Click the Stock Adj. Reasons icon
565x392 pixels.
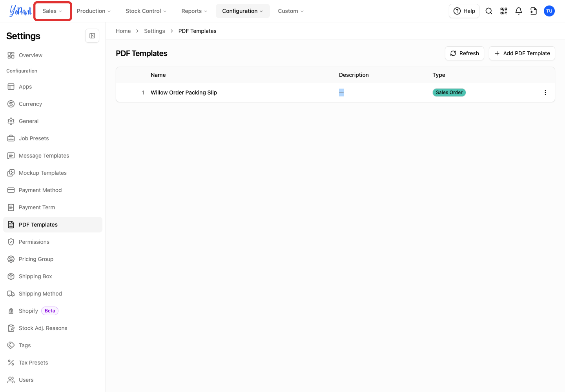11,328
